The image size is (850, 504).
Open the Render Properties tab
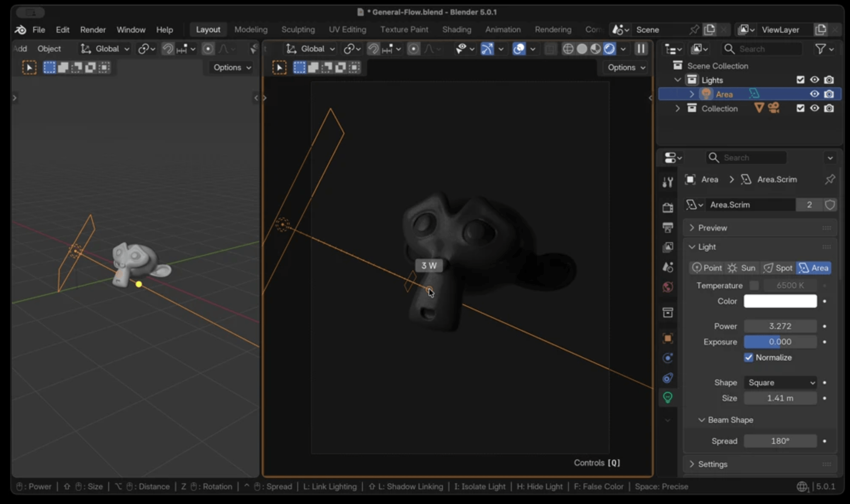[x=668, y=207]
